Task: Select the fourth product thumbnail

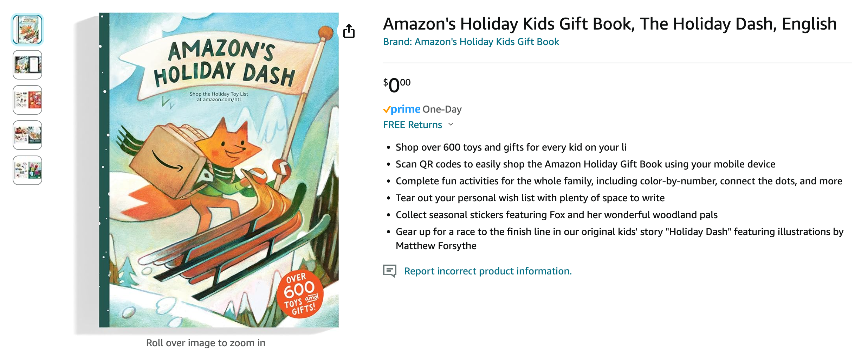Action: (x=27, y=135)
